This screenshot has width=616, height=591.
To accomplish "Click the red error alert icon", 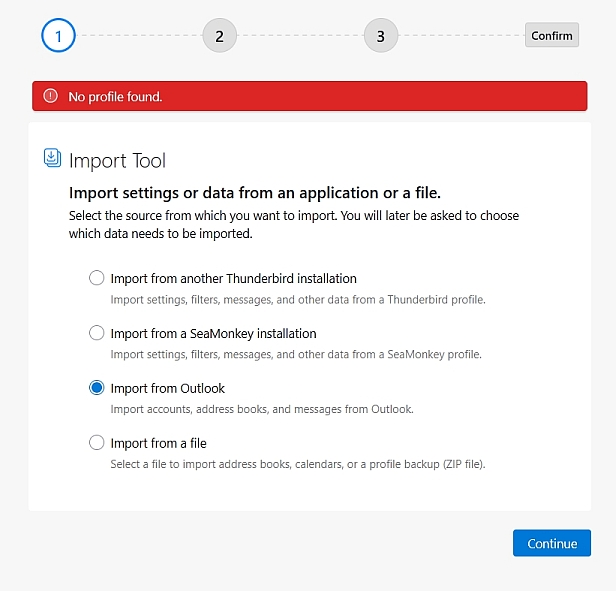I will click(51, 96).
